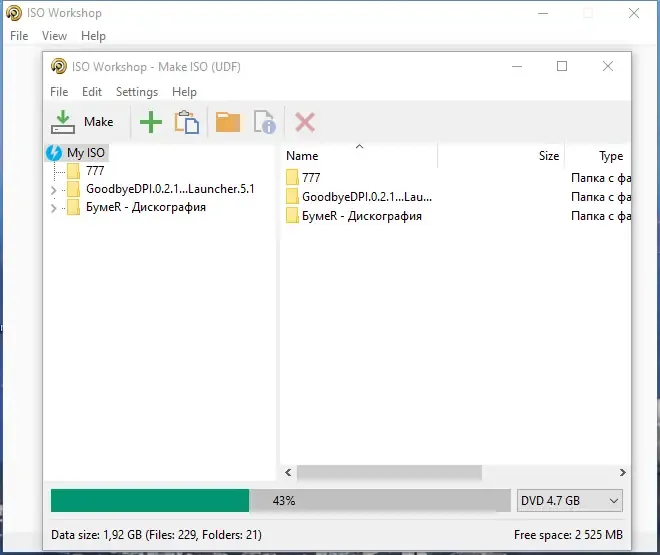Open the DVD 4.7 GB disc size dropdown

[570, 501]
